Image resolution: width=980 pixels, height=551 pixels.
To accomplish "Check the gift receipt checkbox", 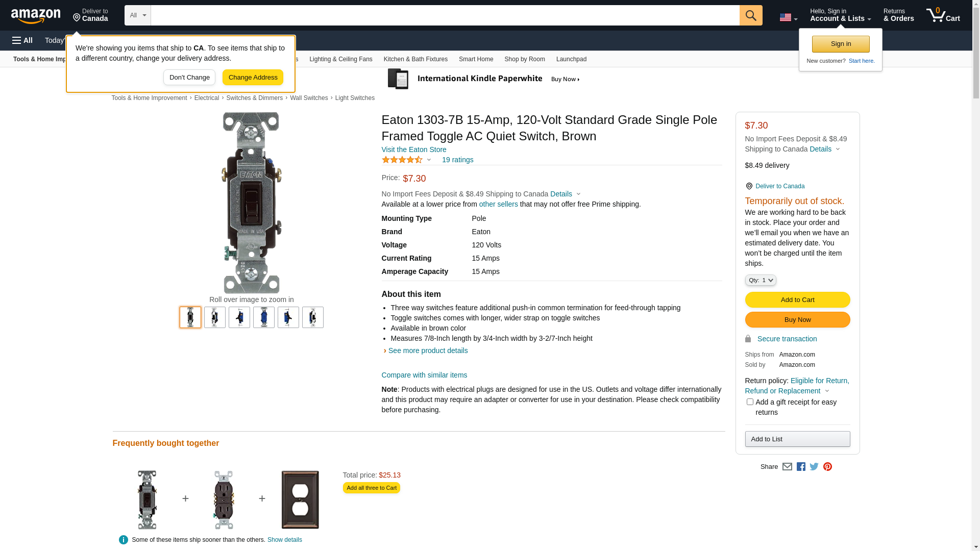I will click(750, 402).
